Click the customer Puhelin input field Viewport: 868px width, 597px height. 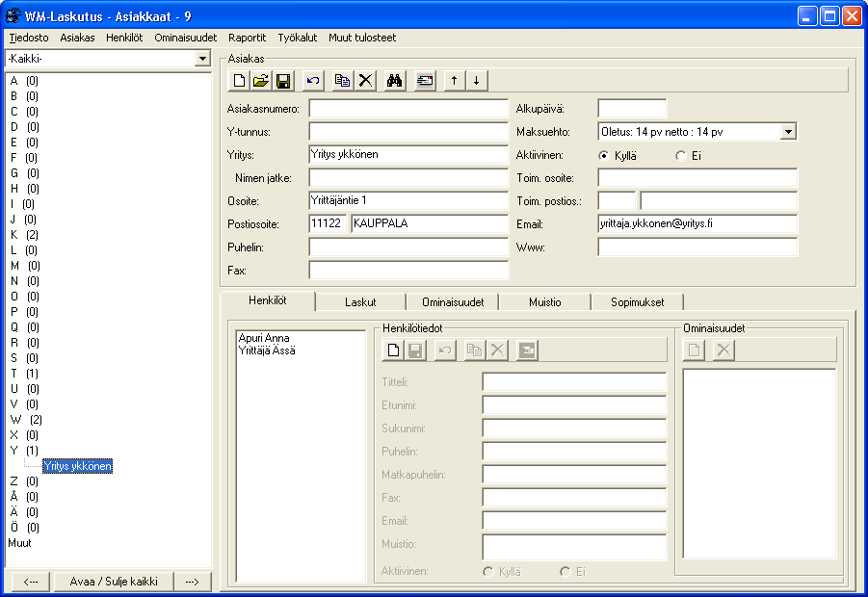point(408,247)
